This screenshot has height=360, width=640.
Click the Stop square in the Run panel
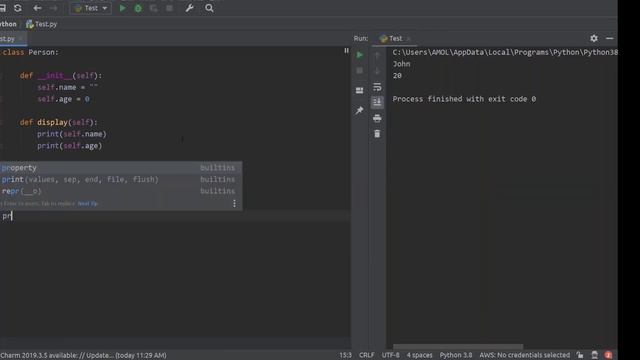click(x=360, y=71)
